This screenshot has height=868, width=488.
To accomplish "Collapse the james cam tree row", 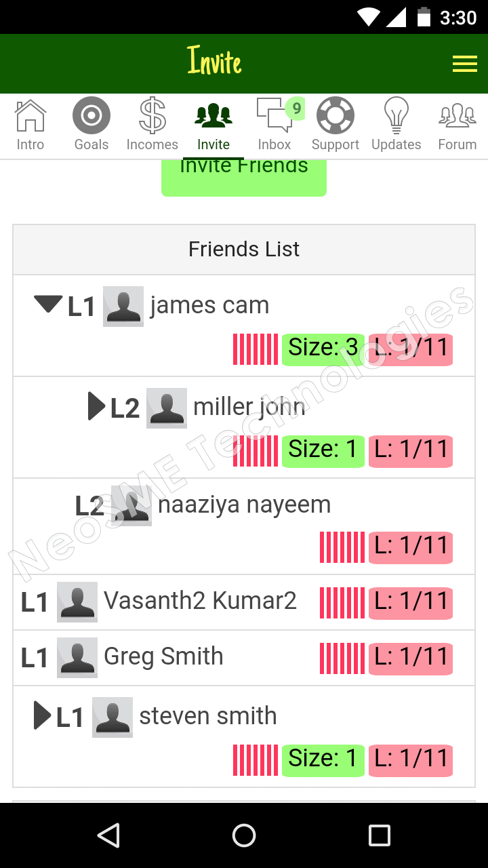I will point(48,305).
